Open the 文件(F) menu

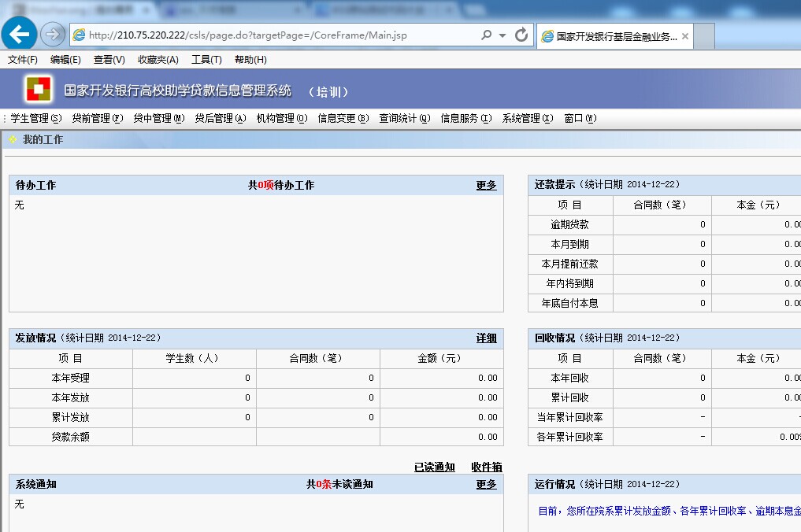[23, 60]
